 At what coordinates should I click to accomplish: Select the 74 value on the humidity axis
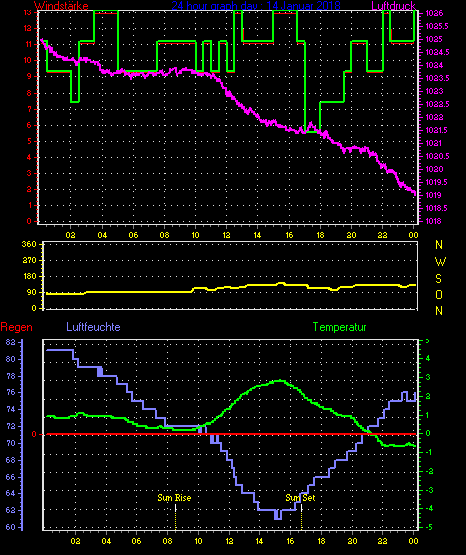pos(11,410)
